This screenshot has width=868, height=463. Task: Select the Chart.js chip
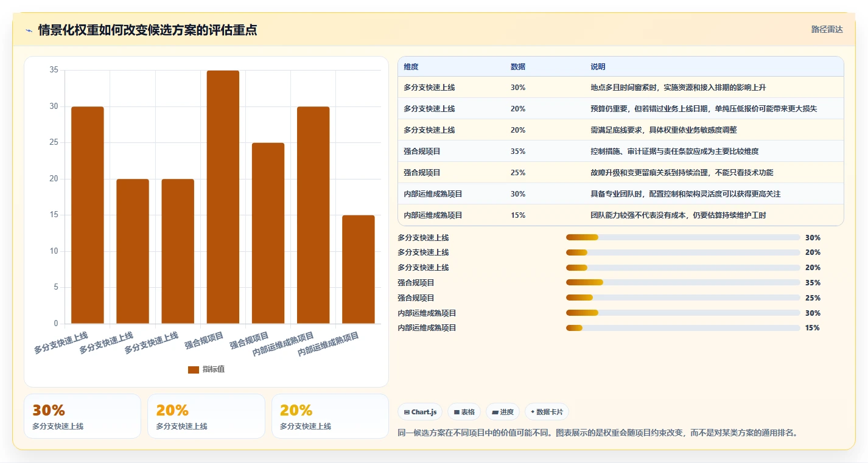tap(420, 412)
